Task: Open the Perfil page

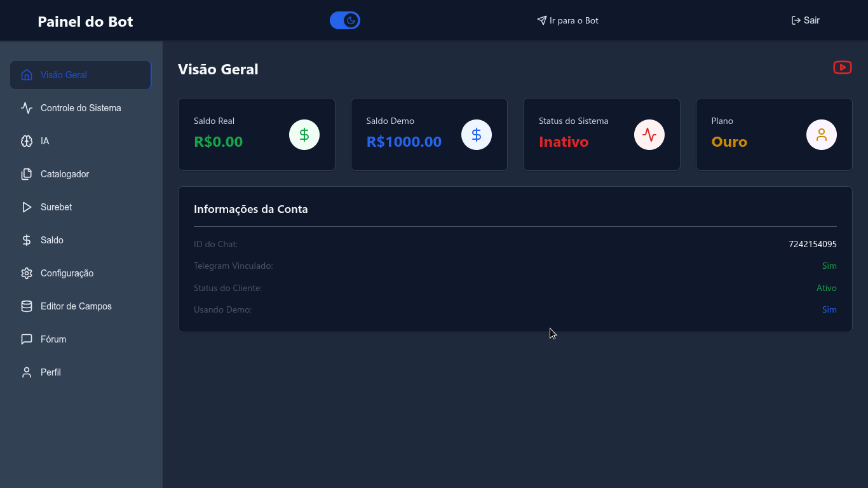Action: pyautogui.click(x=51, y=372)
